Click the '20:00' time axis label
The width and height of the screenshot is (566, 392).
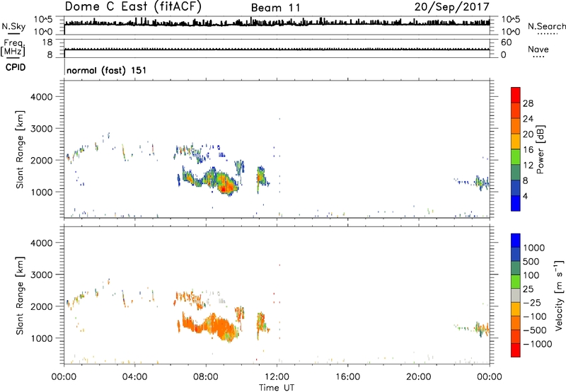click(418, 377)
